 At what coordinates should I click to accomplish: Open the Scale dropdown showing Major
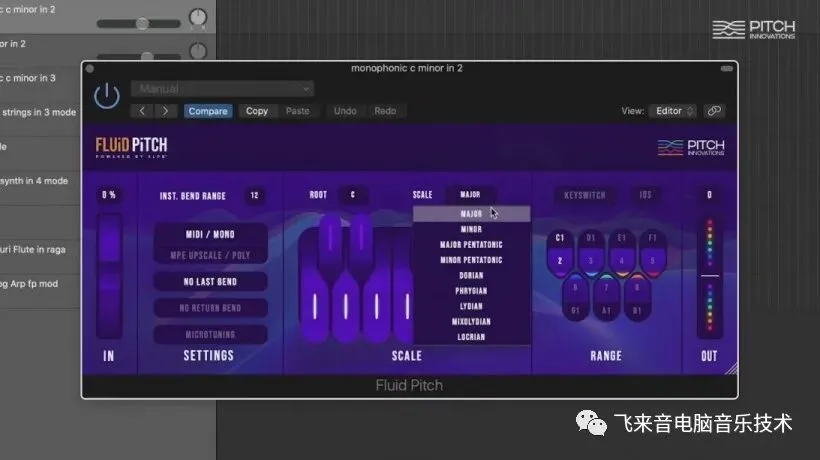[470, 194]
